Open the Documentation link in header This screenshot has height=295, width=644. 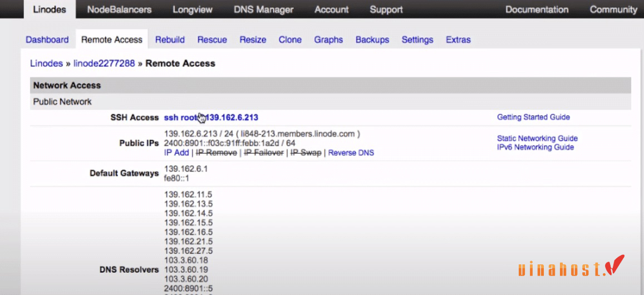click(x=537, y=9)
